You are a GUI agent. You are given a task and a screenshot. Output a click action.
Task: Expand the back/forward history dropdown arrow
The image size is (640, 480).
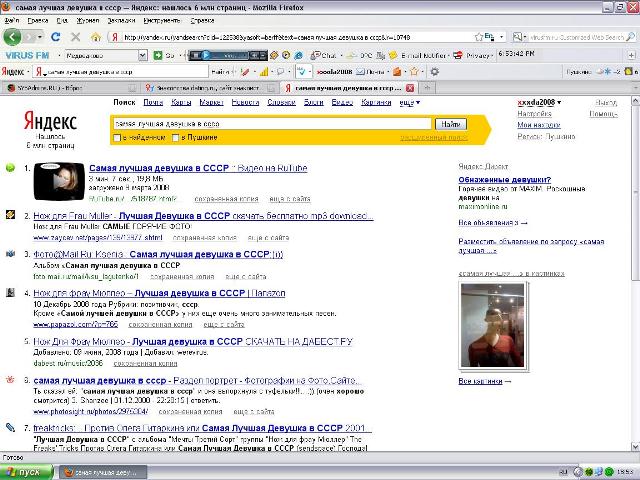coord(40,37)
